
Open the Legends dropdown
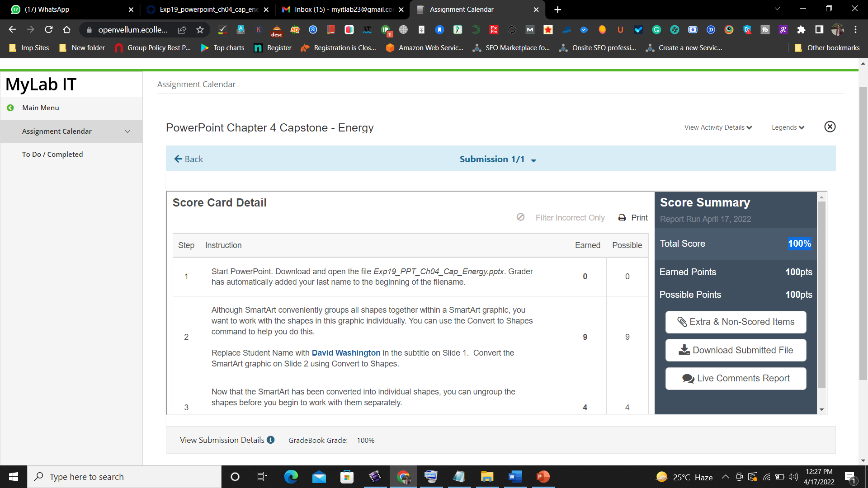(788, 127)
